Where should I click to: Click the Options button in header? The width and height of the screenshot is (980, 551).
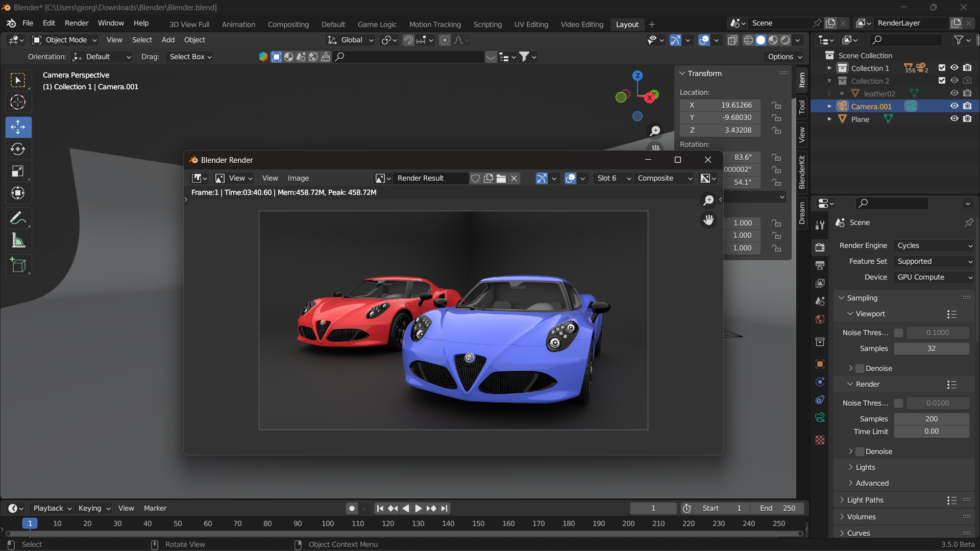click(785, 57)
